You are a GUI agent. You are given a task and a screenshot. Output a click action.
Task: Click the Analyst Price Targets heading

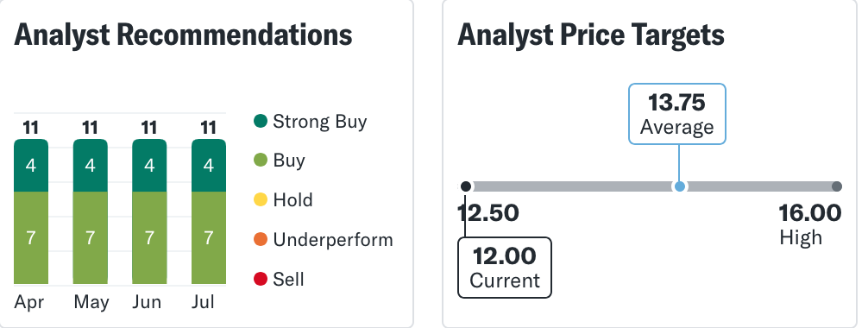(591, 35)
